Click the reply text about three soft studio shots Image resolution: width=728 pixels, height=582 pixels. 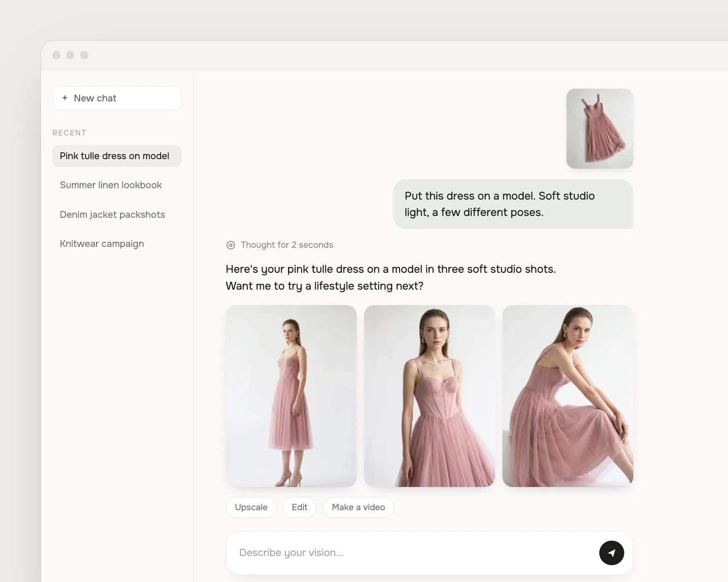click(391, 277)
